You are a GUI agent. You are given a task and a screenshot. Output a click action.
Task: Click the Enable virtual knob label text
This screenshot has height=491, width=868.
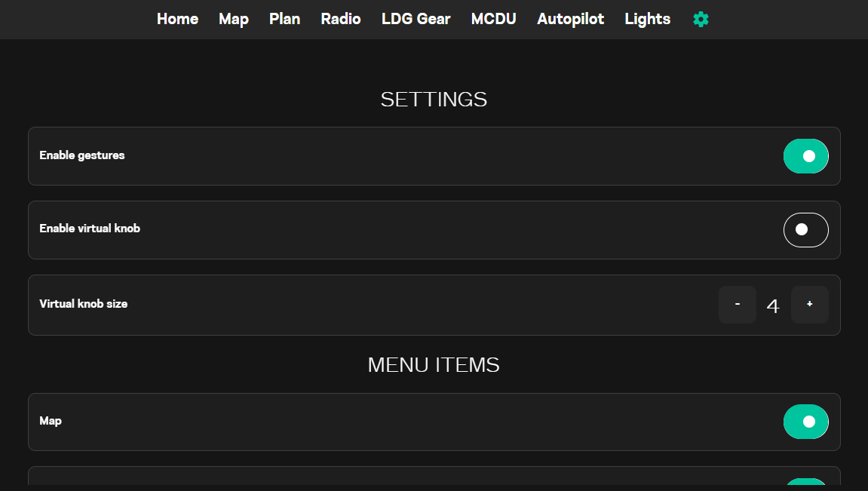coord(90,229)
